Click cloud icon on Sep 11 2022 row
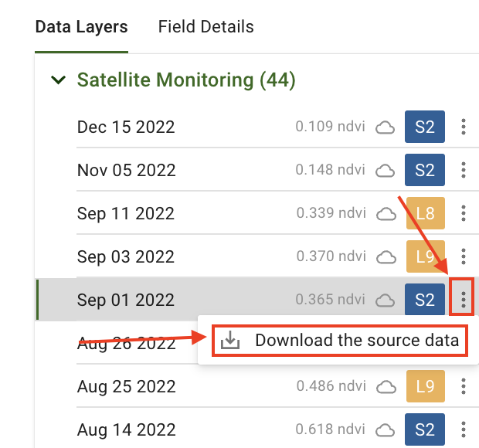 (x=385, y=214)
